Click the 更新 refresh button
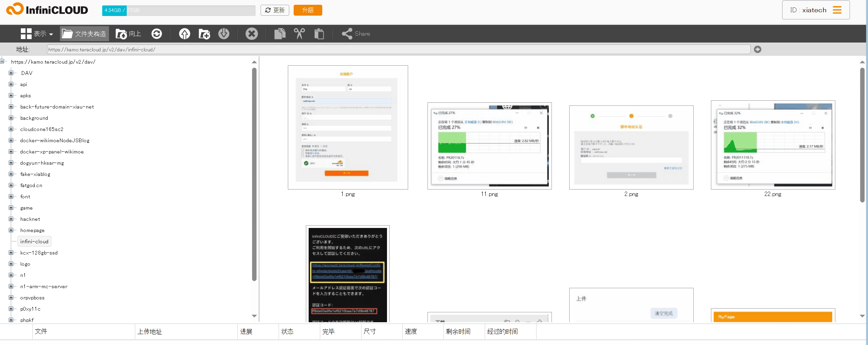 (275, 10)
